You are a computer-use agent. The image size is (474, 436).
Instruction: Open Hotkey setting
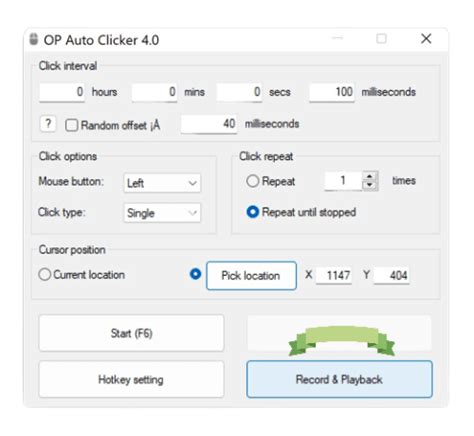131,379
